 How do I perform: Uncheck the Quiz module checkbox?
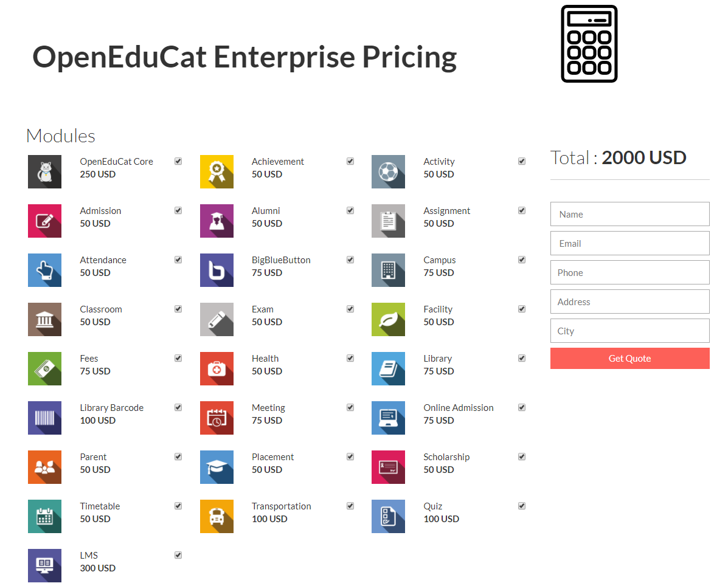click(x=522, y=506)
